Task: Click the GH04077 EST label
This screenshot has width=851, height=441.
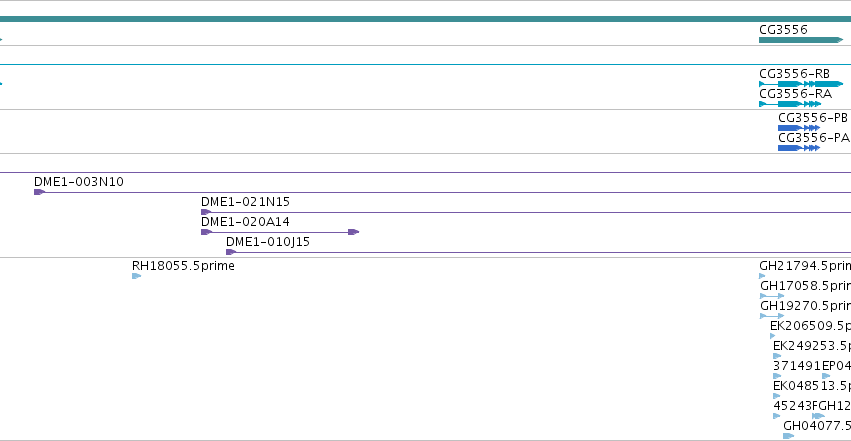Action: tap(817, 425)
